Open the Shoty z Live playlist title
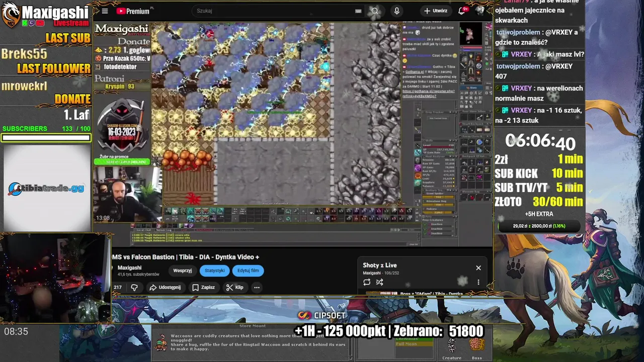The image size is (644, 362). pyautogui.click(x=380, y=265)
